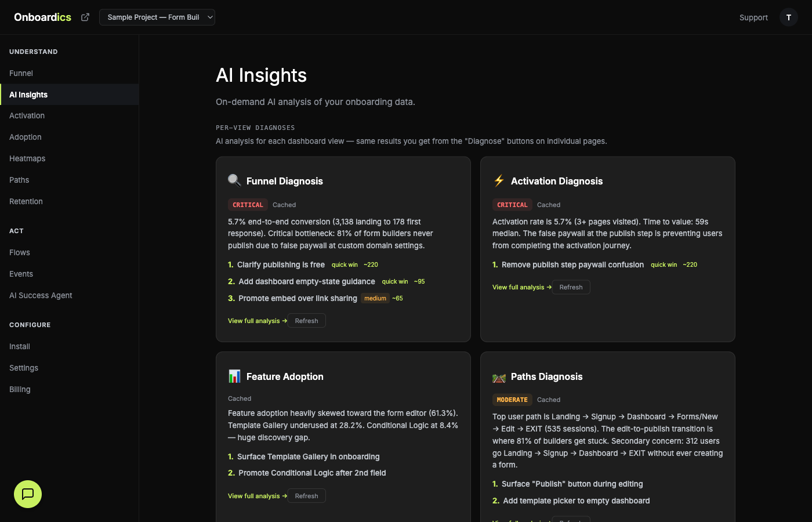This screenshot has width=812, height=522.
Task: Click the external link icon beside Onboardics logo
Action: pos(85,17)
